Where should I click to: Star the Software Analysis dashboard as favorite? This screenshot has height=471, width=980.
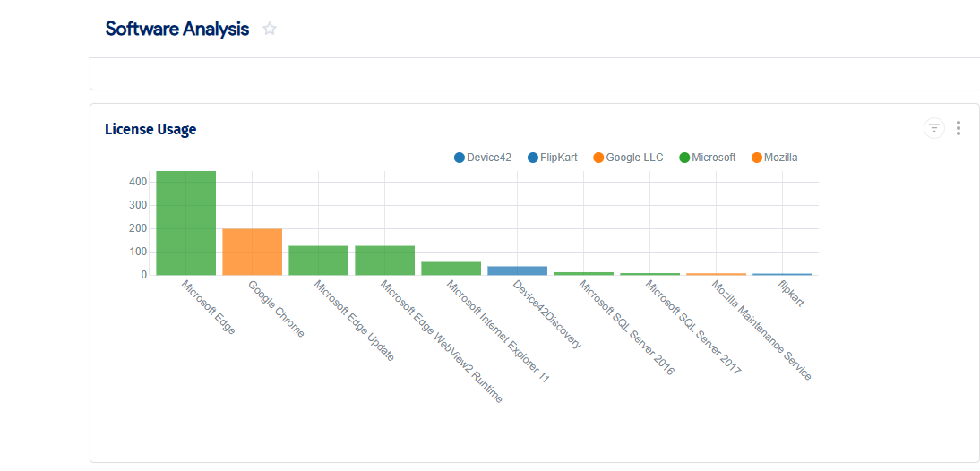[x=270, y=29]
